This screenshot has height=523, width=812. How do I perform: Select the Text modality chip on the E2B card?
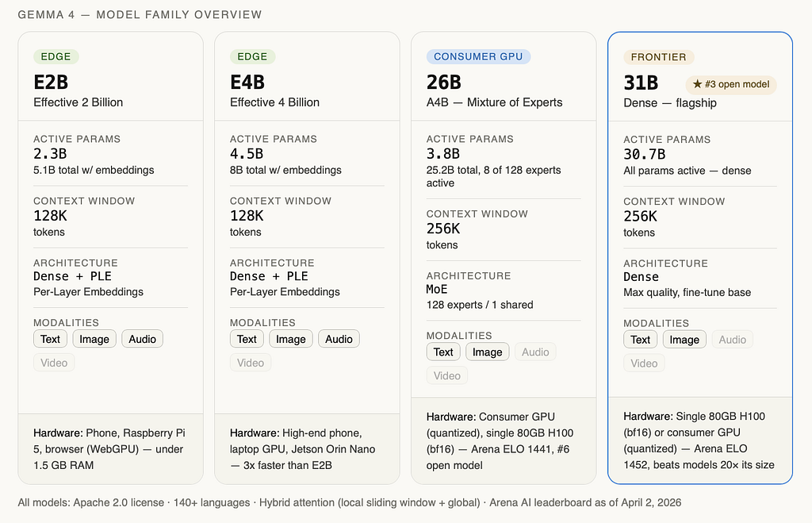50,339
